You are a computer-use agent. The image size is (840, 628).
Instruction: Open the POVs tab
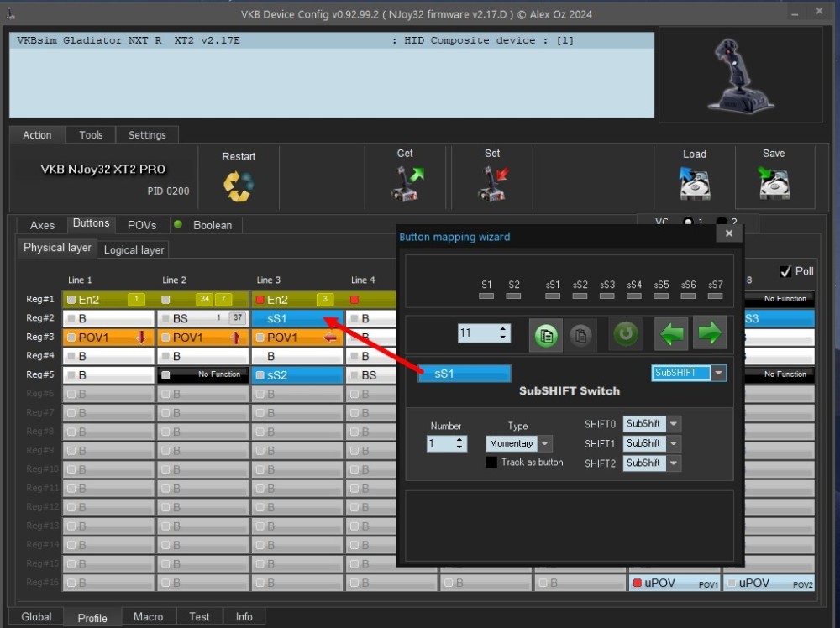tap(142, 225)
